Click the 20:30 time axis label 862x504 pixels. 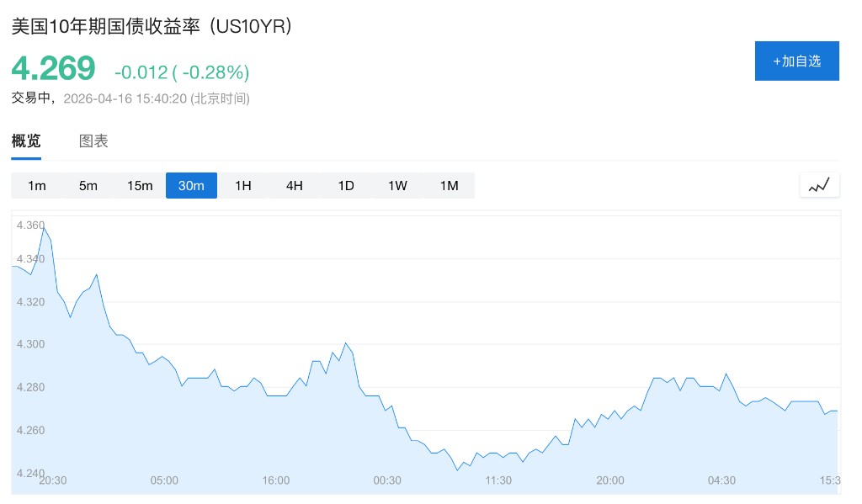click(x=52, y=480)
